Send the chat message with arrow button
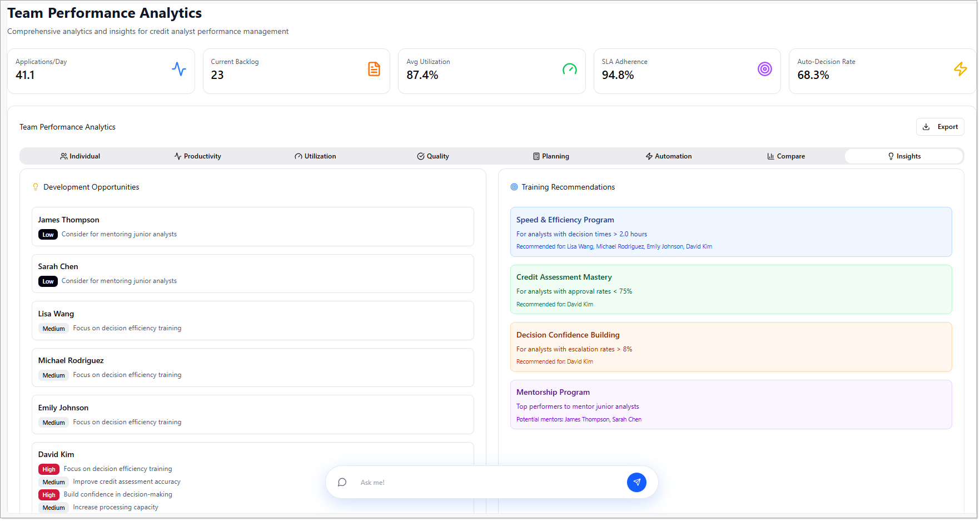This screenshot has width=980, height=521. (636, 482)
